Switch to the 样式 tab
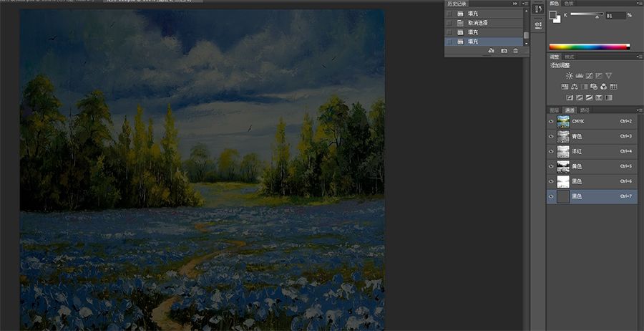Screen dimensions: 644x331 [x=570, y=57]
